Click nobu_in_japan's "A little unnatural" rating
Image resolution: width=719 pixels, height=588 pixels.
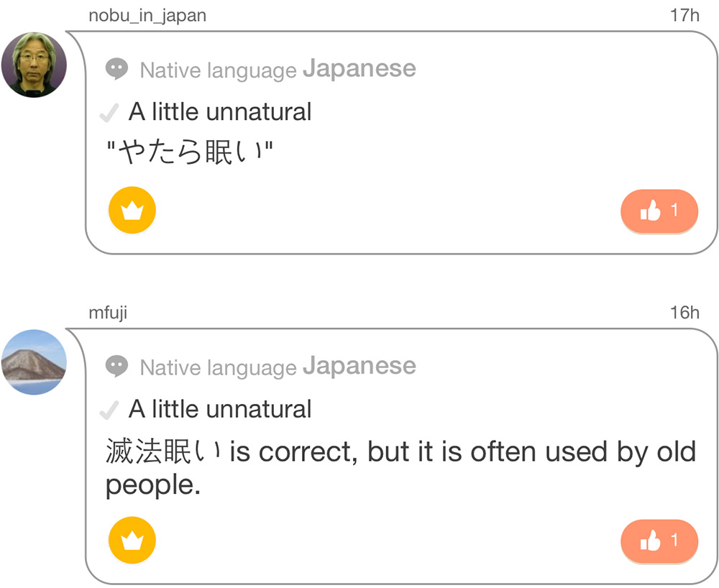coord(220,112)
